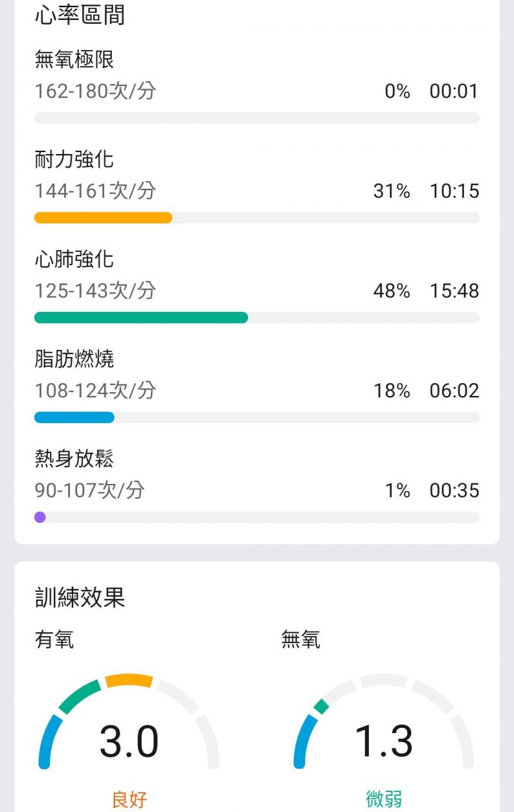Image resolution: width=514 pixels, height=812 pixels.
Task: Click the 無氧 label above the gauge
Action: pyautogui.click(x=301, y=639)
